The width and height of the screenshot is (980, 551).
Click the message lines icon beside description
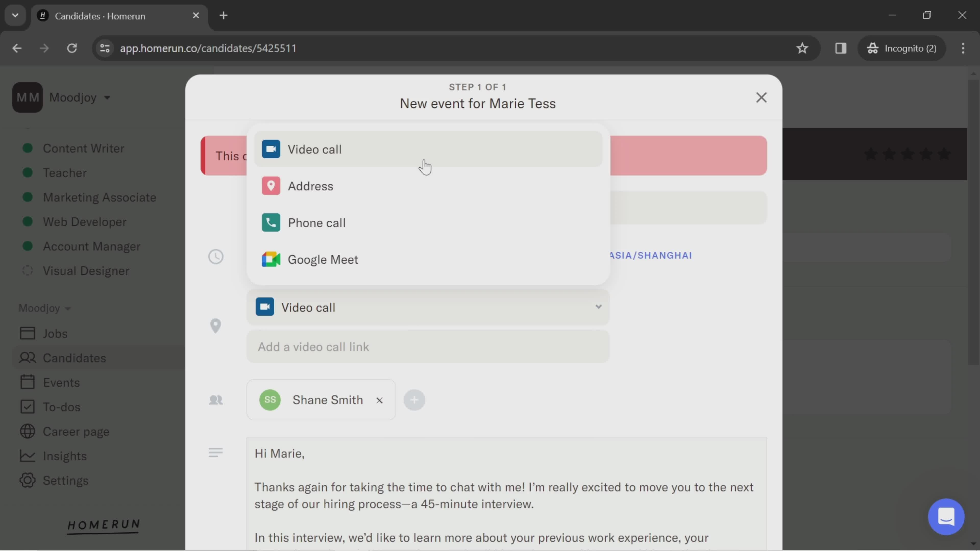coord(216,453)
